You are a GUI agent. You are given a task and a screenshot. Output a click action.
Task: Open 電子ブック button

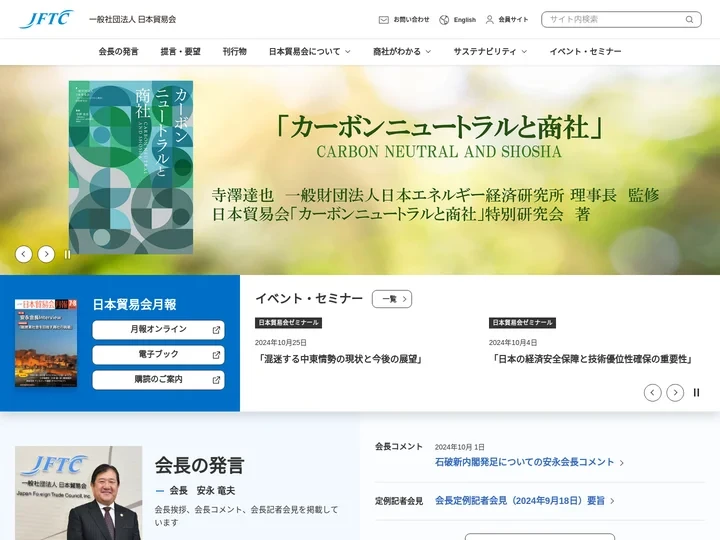[x=158, y=354]
